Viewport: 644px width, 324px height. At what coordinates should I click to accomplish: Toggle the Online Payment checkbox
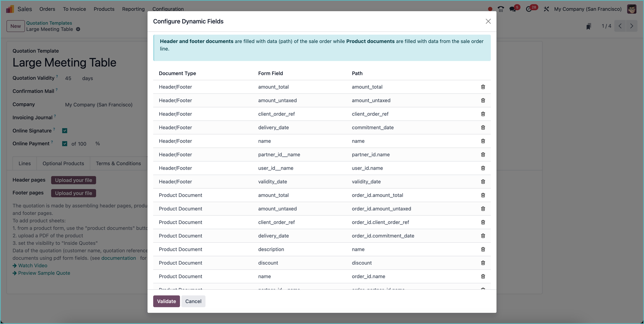coord(65,144)
